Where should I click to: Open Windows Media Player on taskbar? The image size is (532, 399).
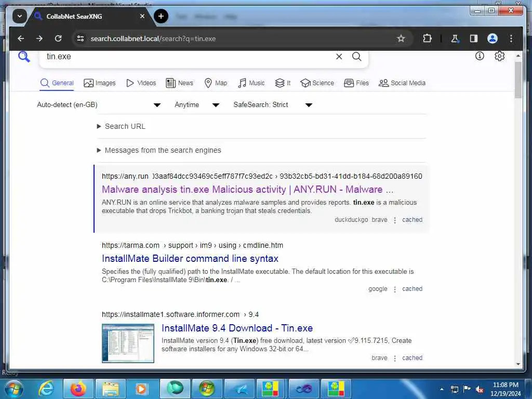tap(141, 389)
